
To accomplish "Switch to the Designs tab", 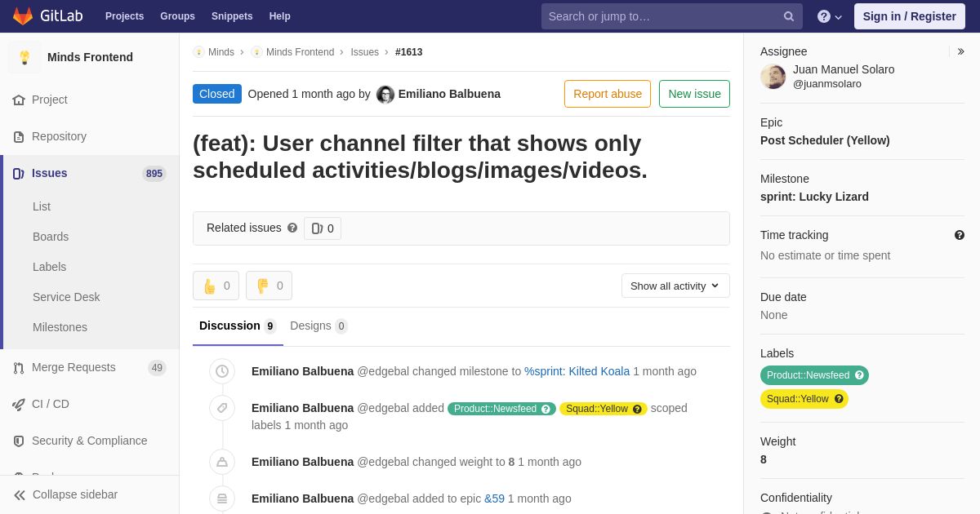I will pyautogui.click(x=318, y=326).
